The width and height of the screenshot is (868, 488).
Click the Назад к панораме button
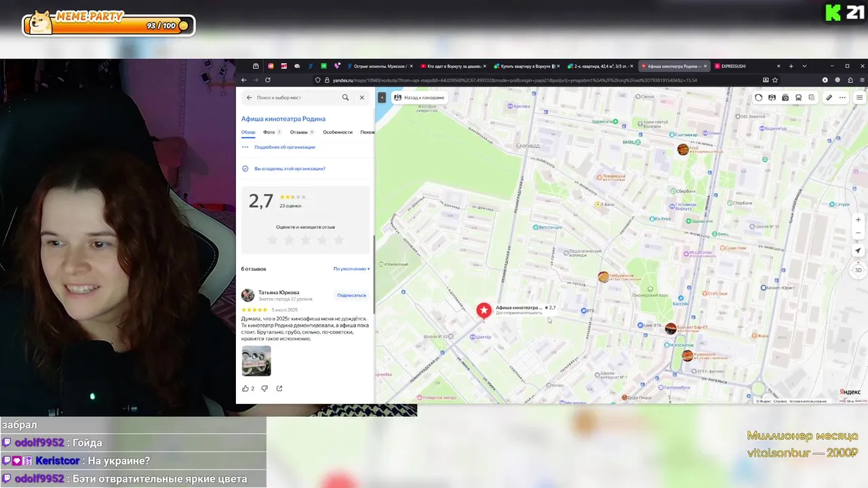(419, 98)
